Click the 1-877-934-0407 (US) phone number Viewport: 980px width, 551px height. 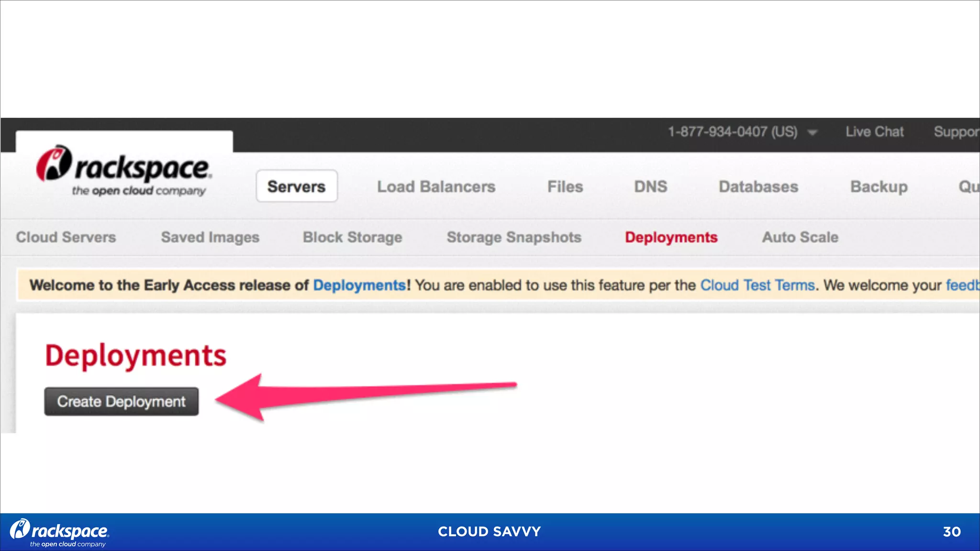pos(733,132)
